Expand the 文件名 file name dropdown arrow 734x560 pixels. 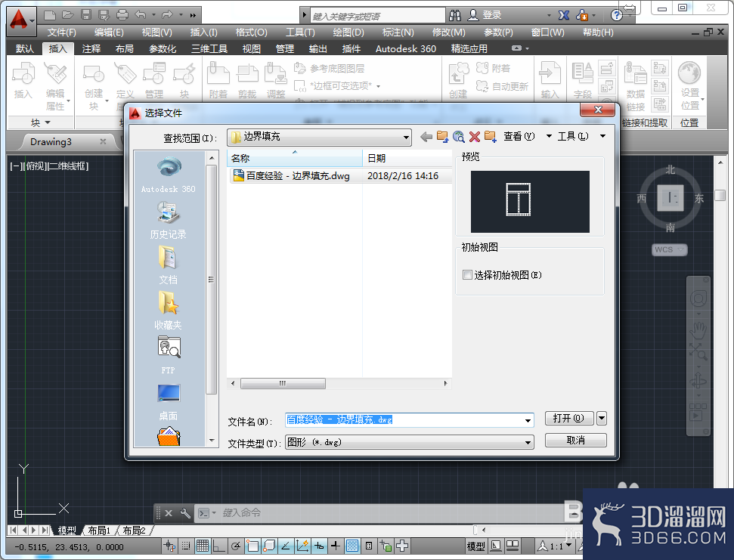click(528, 421)
